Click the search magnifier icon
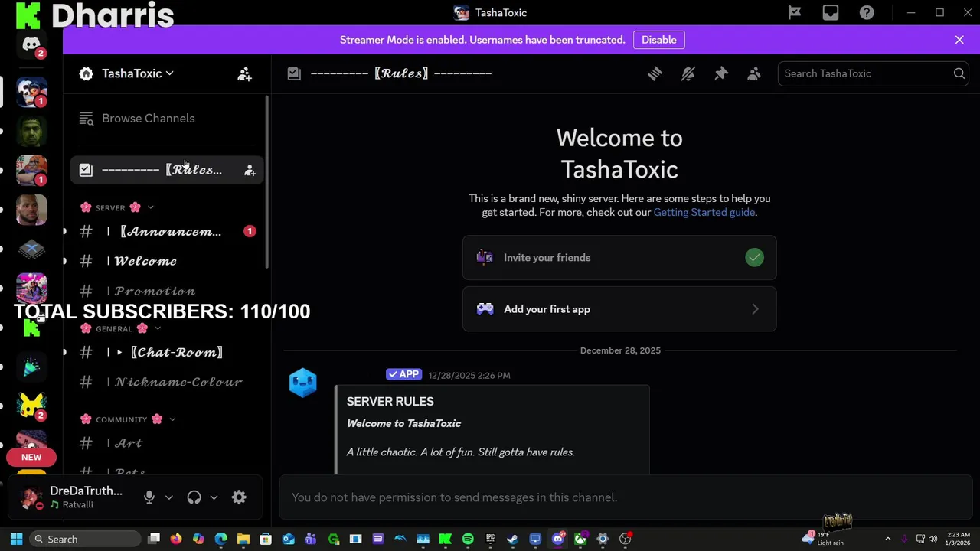This screenshot has width=980, height=551. [959, 73]
